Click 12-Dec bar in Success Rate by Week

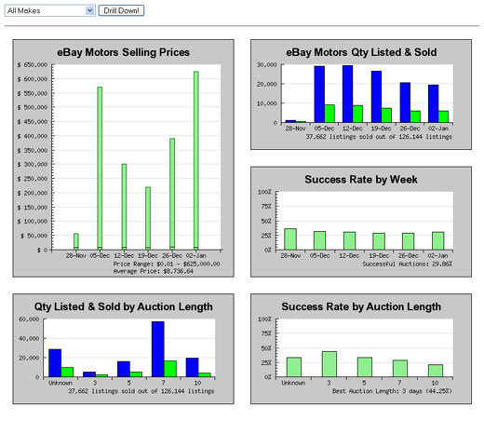pyautogui.click(x=349, y=240)
